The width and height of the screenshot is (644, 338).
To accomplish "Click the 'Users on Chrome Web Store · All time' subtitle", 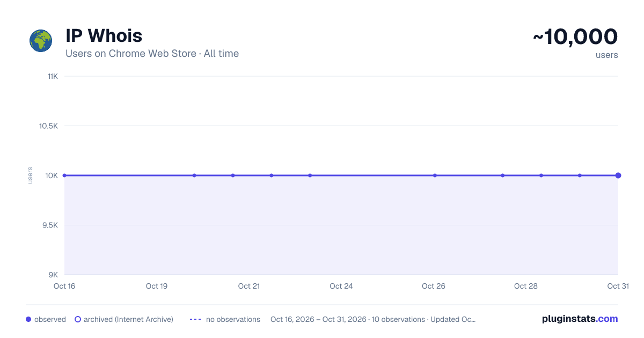I will click(x=152, y=54).
